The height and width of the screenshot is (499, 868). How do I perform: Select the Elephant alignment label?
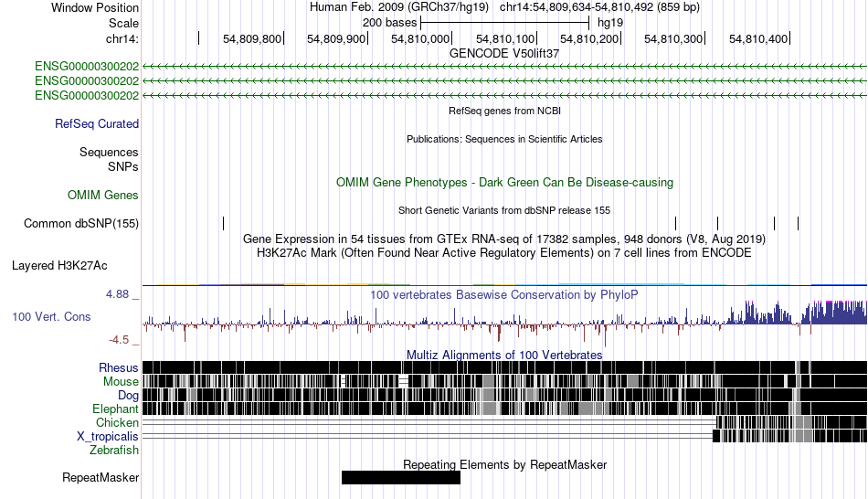pos(116,409)
